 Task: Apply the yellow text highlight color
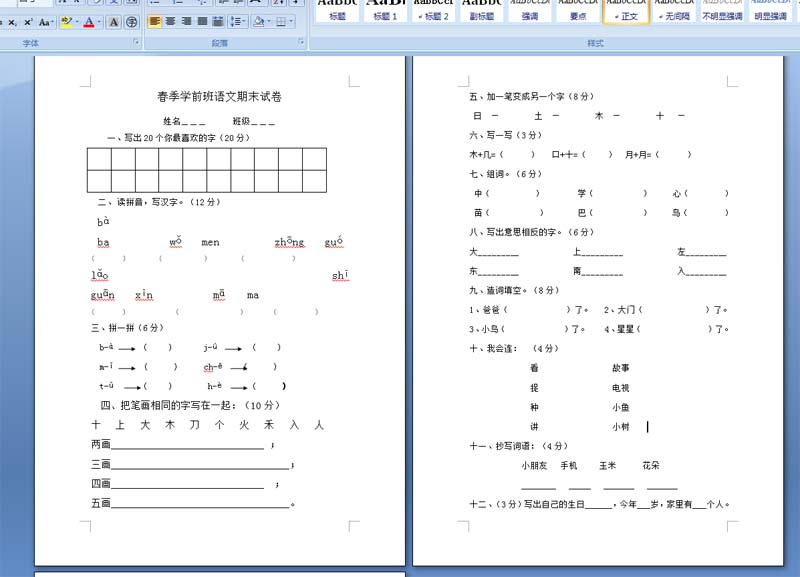tap(66, 22)
